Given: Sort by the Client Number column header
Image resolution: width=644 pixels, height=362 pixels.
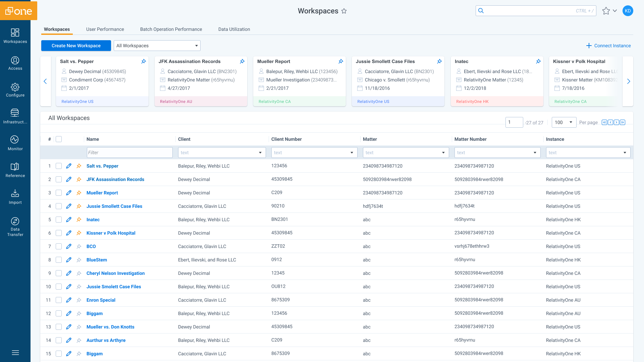Looking at the screenshot, I should point(286,139).
